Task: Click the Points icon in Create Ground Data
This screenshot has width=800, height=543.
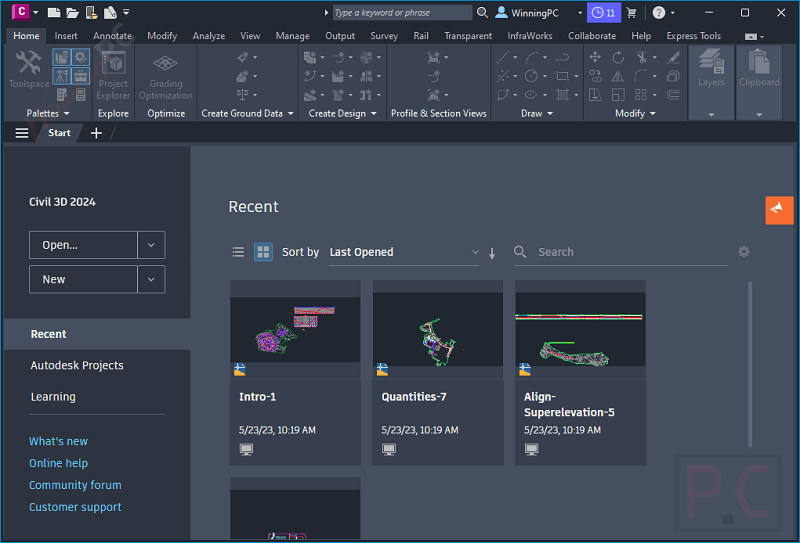Action: click(243, 57)
